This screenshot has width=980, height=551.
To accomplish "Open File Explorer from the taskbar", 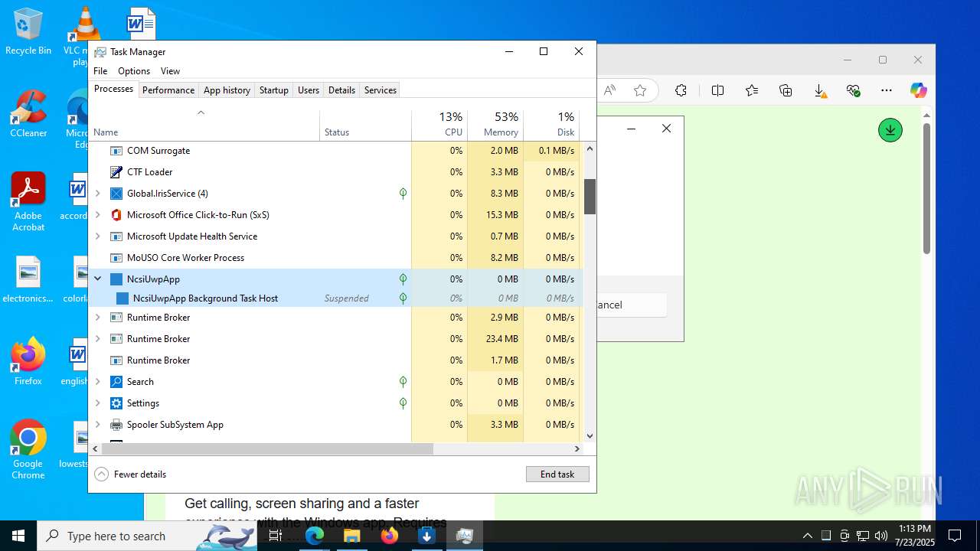I will click(x=352, y=536).
